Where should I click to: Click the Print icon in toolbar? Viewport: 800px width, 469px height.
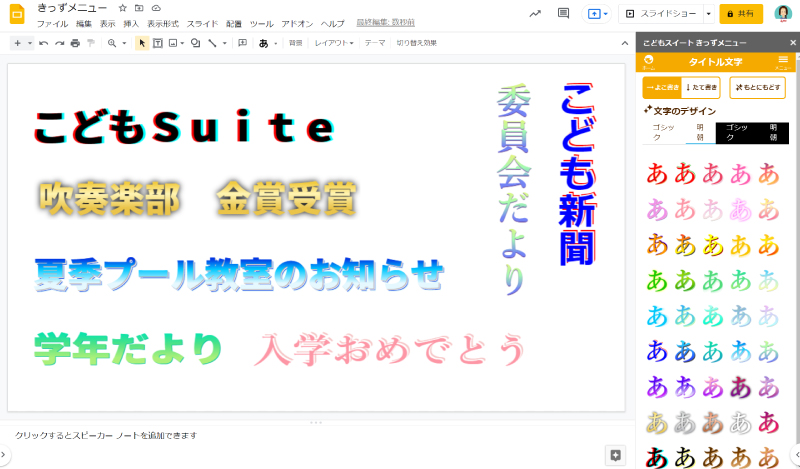[x=75, y=43]
